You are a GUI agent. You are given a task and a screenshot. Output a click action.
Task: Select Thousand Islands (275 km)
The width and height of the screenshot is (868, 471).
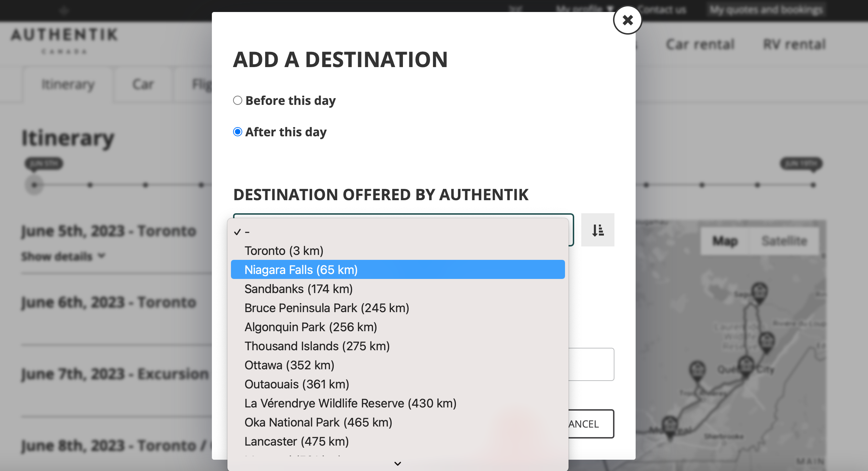tap(398, 346)
